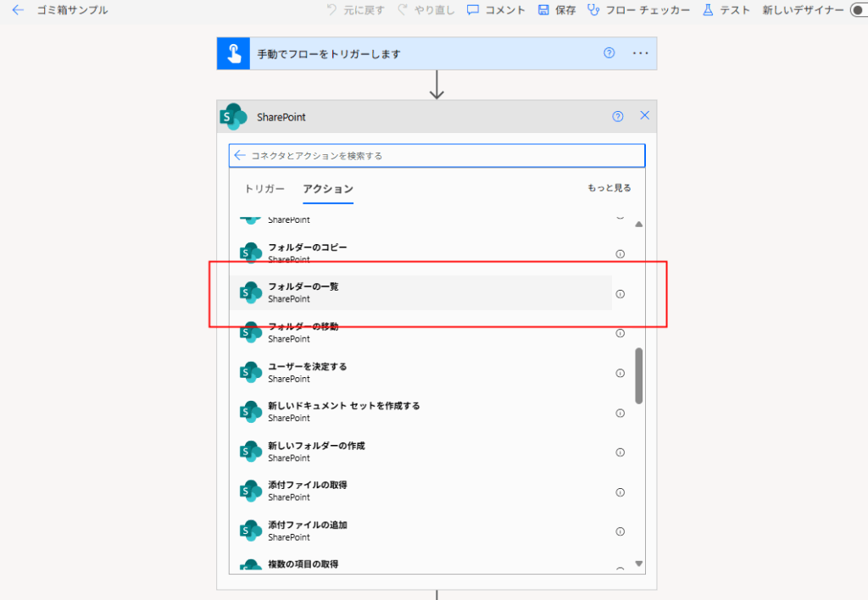
Task: Open the Comments (コメント) pane
Action: click(x=496, y=10)
